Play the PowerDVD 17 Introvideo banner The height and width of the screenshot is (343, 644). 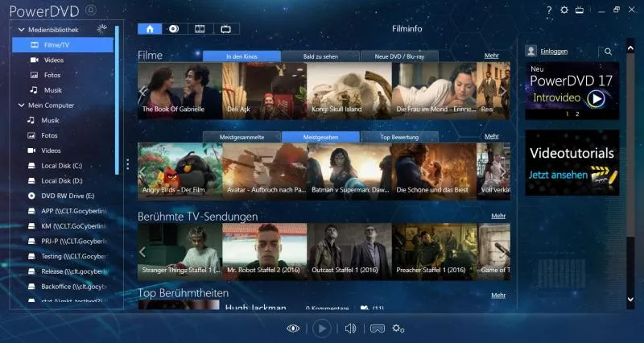(x=572, y=91)
